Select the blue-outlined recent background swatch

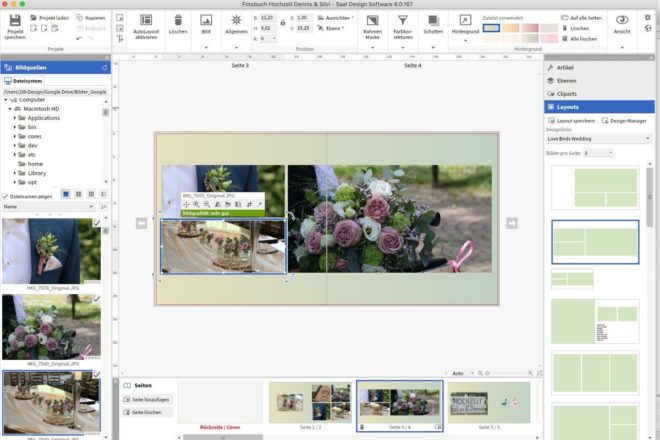coord(491,28)
